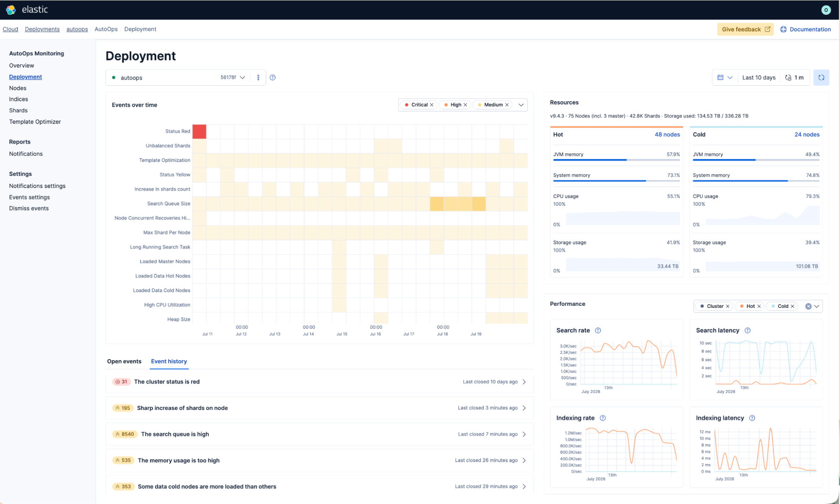Show Indexing latency info tooltip icon

tap(752, 418)
